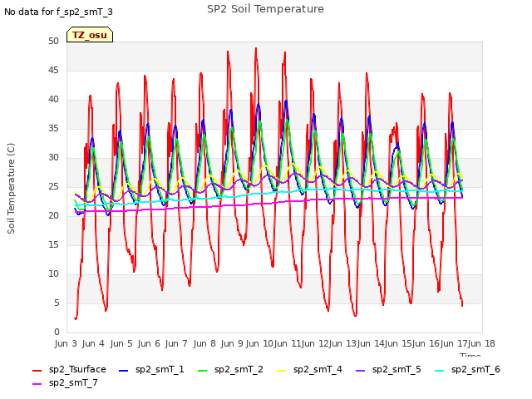Click the Jun 12 x-axis tick label

click(315, 343)
